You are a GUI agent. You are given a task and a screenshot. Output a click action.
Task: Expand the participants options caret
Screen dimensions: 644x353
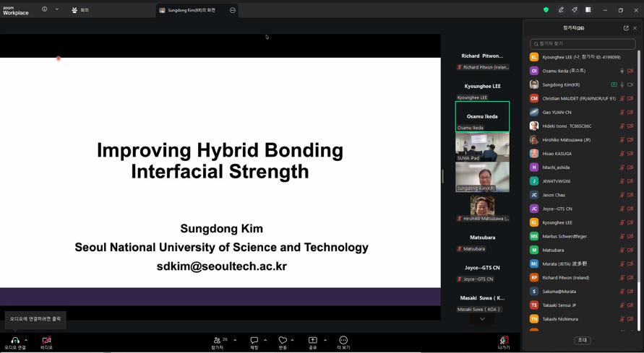(x=235, y=340)
